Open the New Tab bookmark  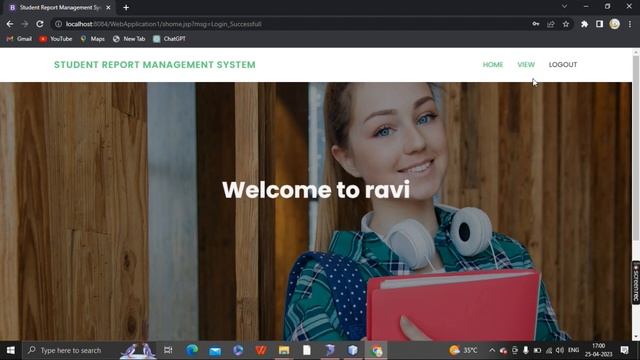click(129, 39)
